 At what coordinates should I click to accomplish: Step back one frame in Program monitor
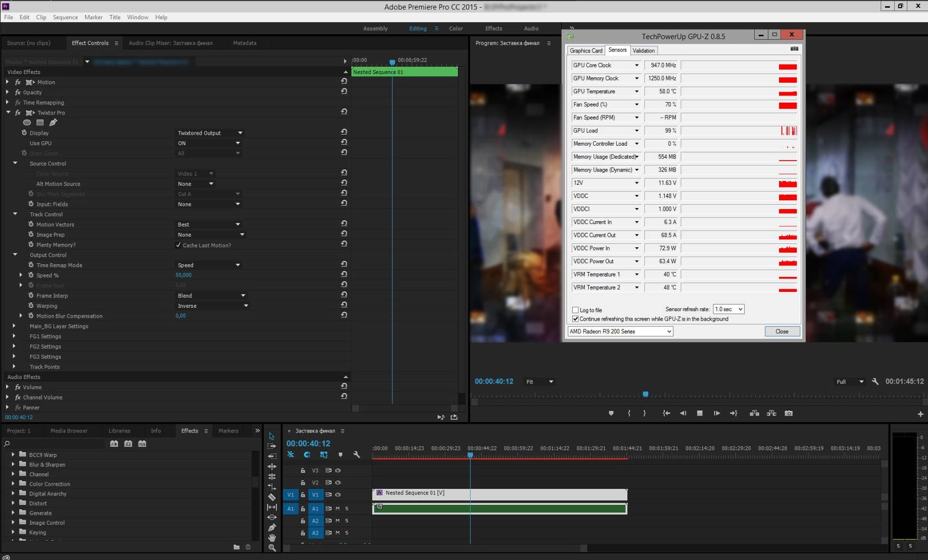point(683,413)
